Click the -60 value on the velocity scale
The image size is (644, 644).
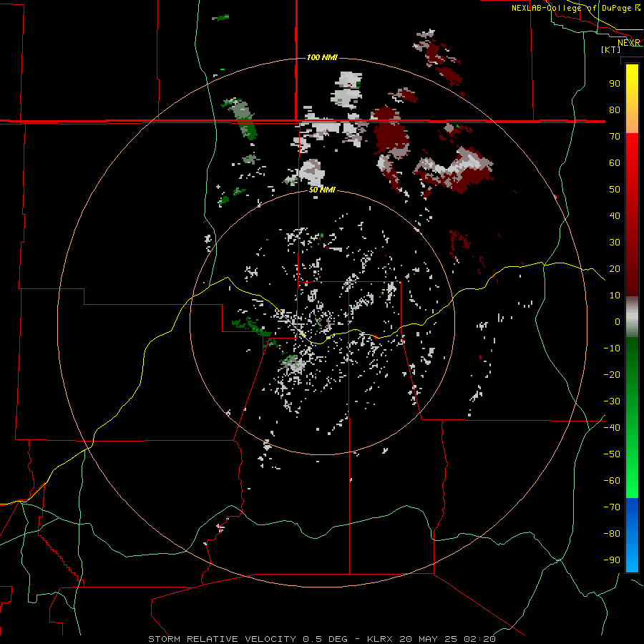(x=612, y=481)
